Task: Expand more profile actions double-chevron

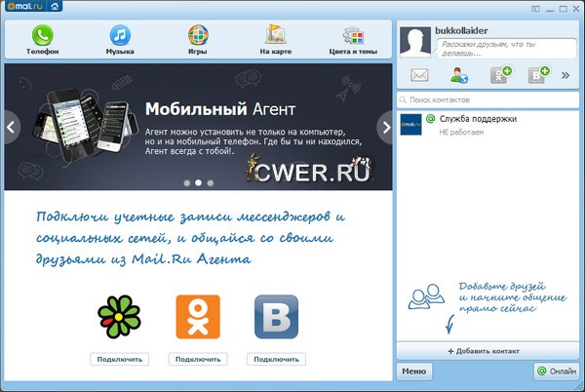Action: tap(565, 76)
